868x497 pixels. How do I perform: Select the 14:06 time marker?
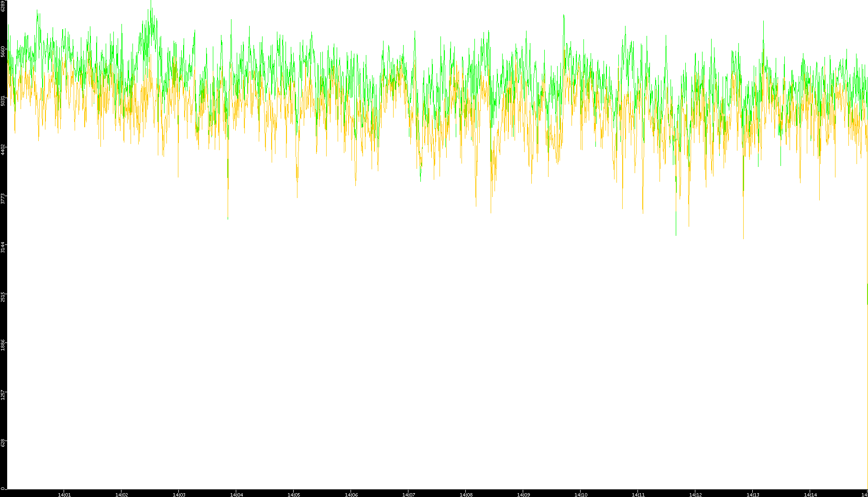tap(351, 494)
